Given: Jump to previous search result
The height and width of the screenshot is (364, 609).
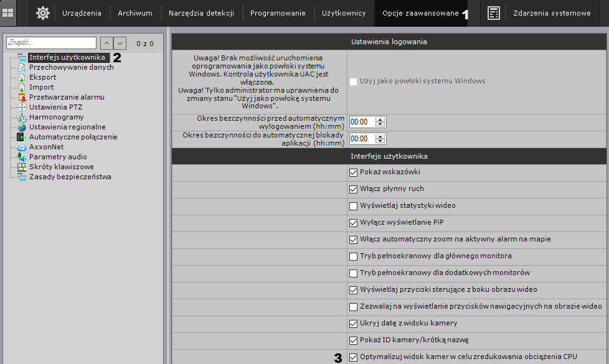Looking at the screenshot, I should pyautogui.click(x=107, y=43).
